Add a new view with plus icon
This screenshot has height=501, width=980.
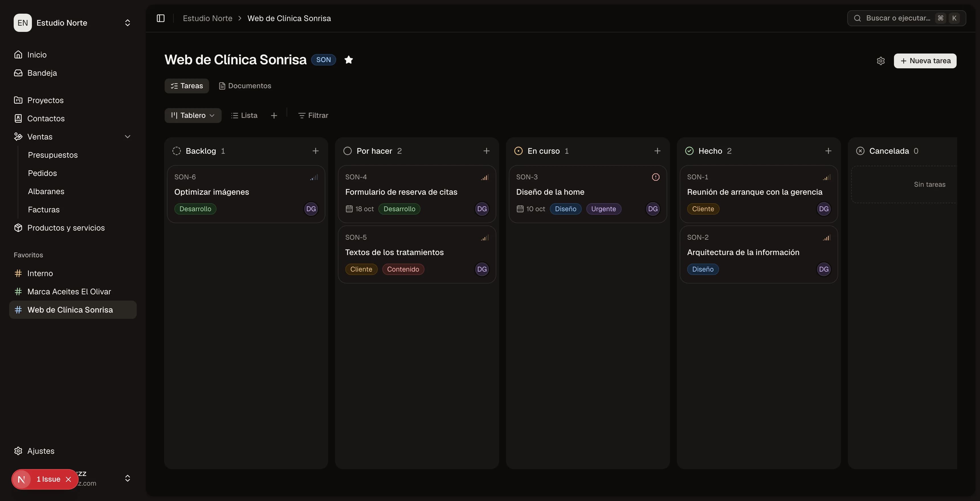[x=274, y=116]
